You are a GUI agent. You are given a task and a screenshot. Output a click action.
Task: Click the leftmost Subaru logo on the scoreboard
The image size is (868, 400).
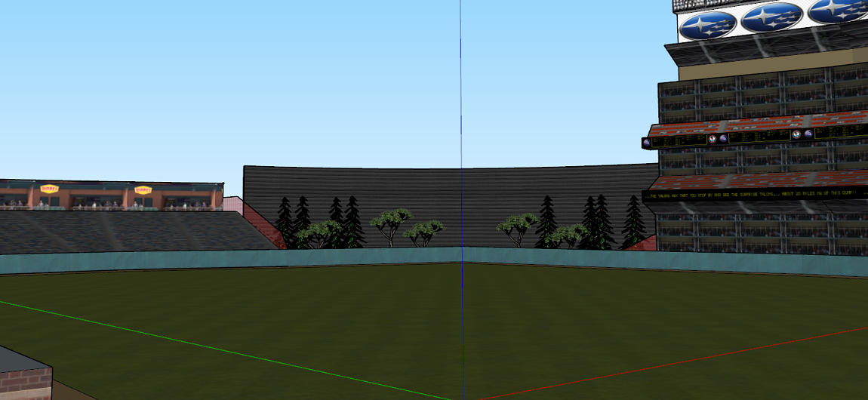(x=707, y=25)
